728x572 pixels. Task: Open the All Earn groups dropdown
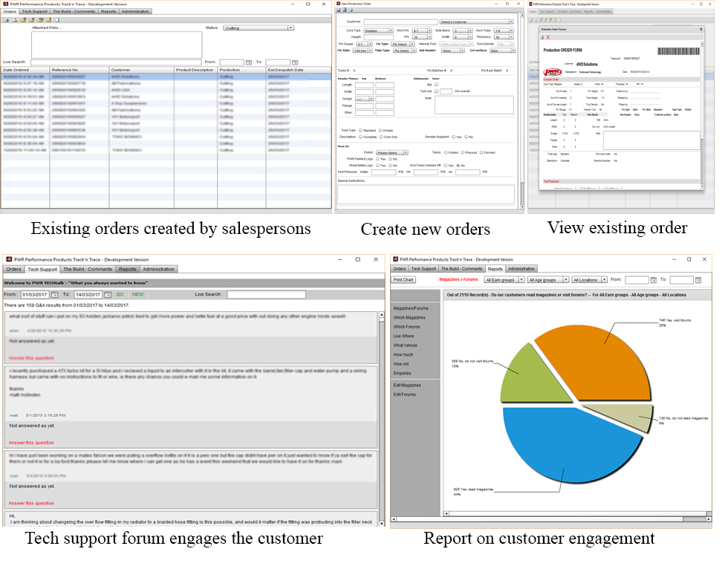coord(504,280)
